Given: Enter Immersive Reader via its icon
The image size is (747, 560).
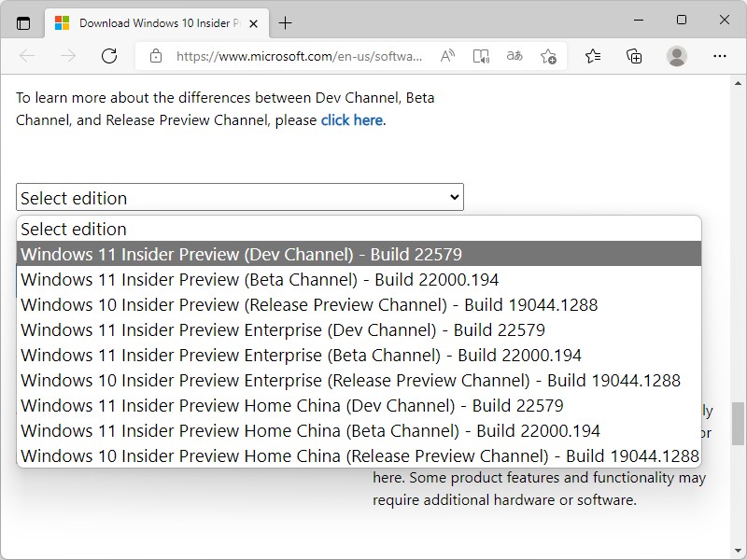Looking at the screenshot, I should (481, 56).
